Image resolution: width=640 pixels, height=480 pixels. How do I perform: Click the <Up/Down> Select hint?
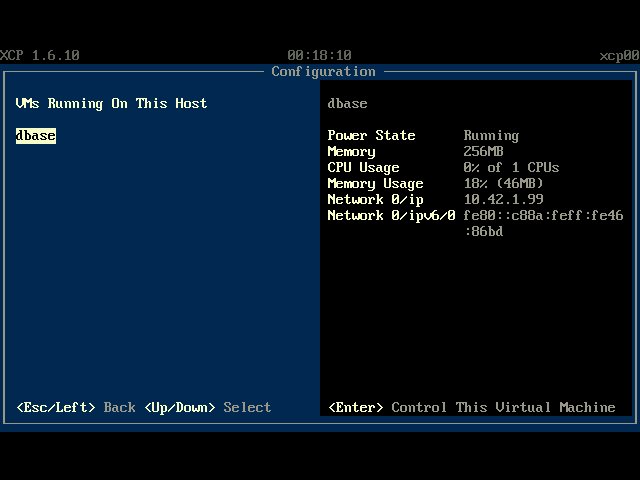[208, 407]
